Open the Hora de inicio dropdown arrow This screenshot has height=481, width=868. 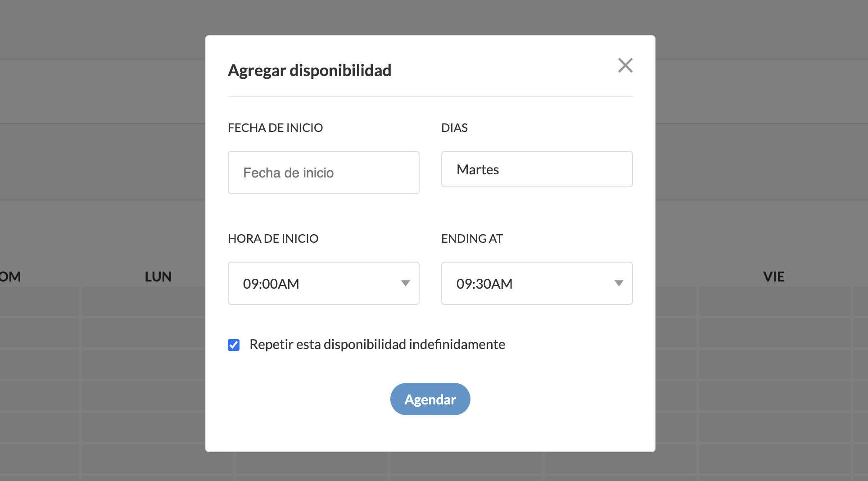click(x=406, y=283)
